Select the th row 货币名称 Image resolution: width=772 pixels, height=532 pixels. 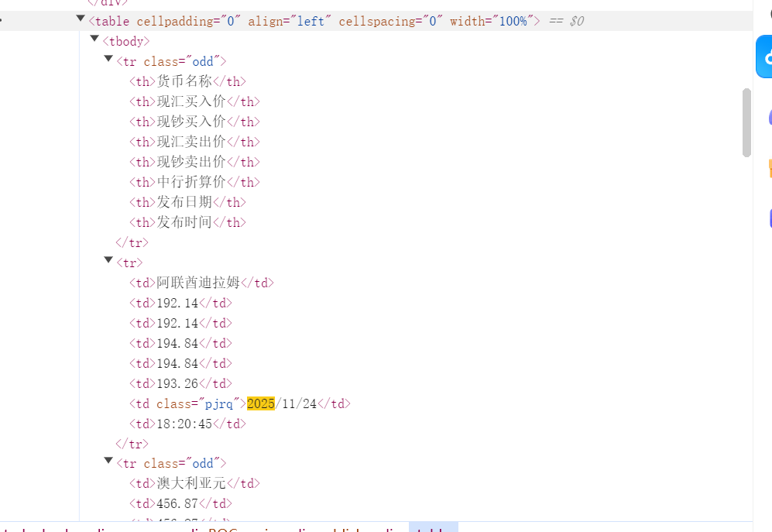click(x=187, y=81)
